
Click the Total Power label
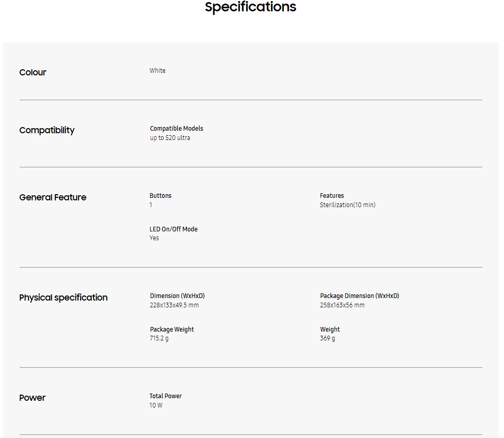[166, 396]
